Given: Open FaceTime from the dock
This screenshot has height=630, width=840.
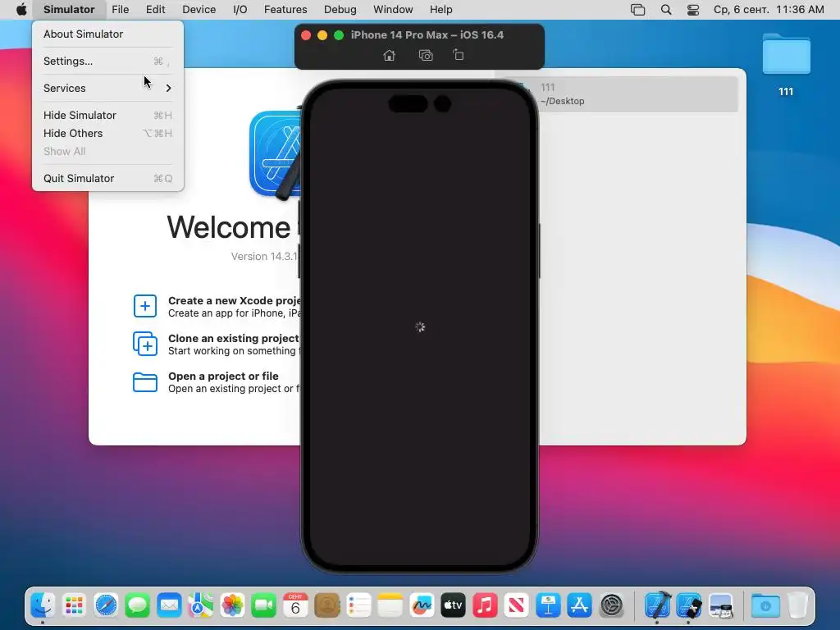Looking at the screenshot, I should (x=263, y=606).
